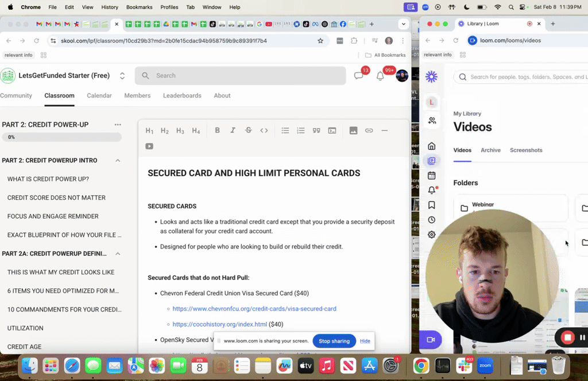Open the About tab
Image resolution: width=588 pixels, height=381 pixels.
pyautogui.click(x=222, y=95)
